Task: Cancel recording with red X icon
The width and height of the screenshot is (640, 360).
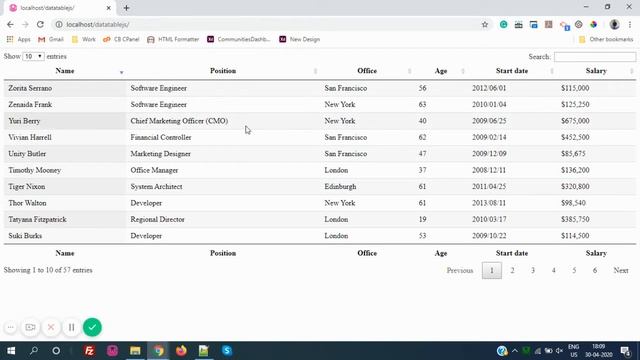Action: [51, 327]
